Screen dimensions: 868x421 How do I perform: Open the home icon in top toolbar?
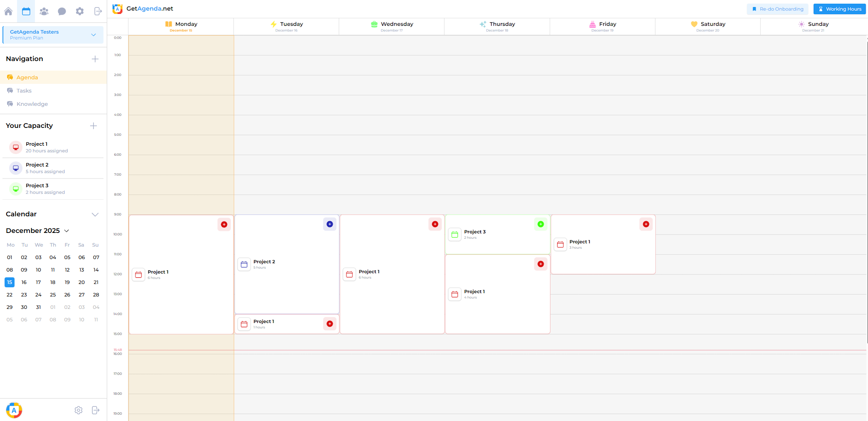coord(8,11)
